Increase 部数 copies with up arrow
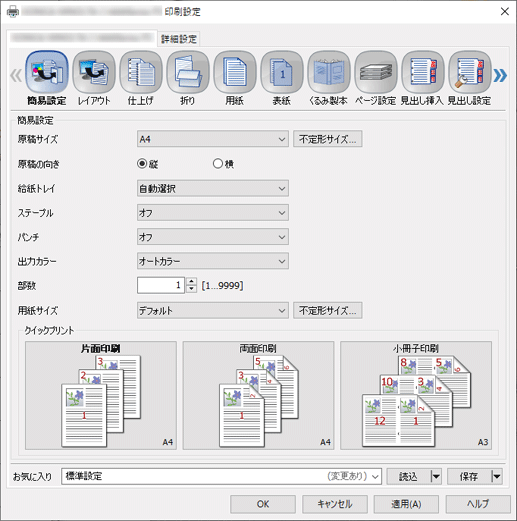This screenshot has width=517, height=521. (x=191, y=281)
